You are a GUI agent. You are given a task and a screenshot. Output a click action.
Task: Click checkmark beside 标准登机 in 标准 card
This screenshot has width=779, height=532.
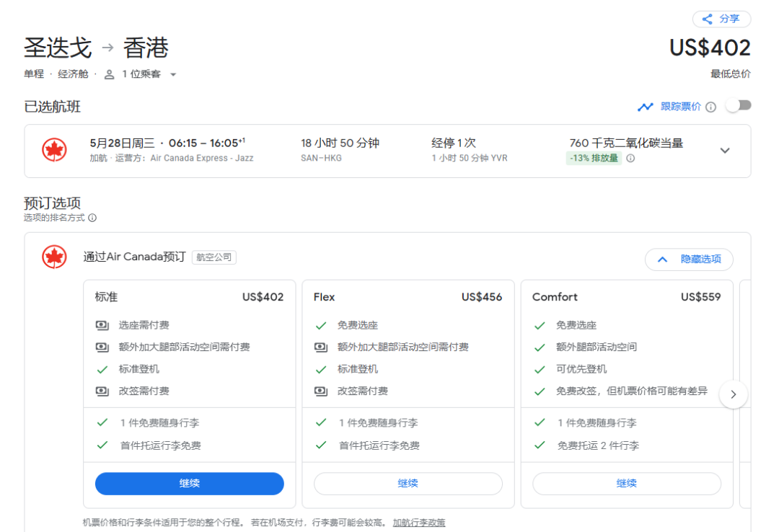102,370
